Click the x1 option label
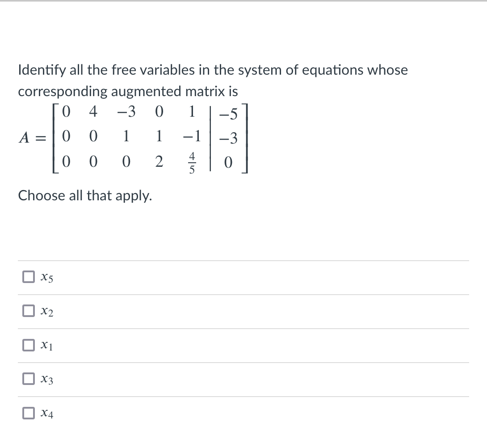This screenshot has height=448, width=487. pos(46,346)
